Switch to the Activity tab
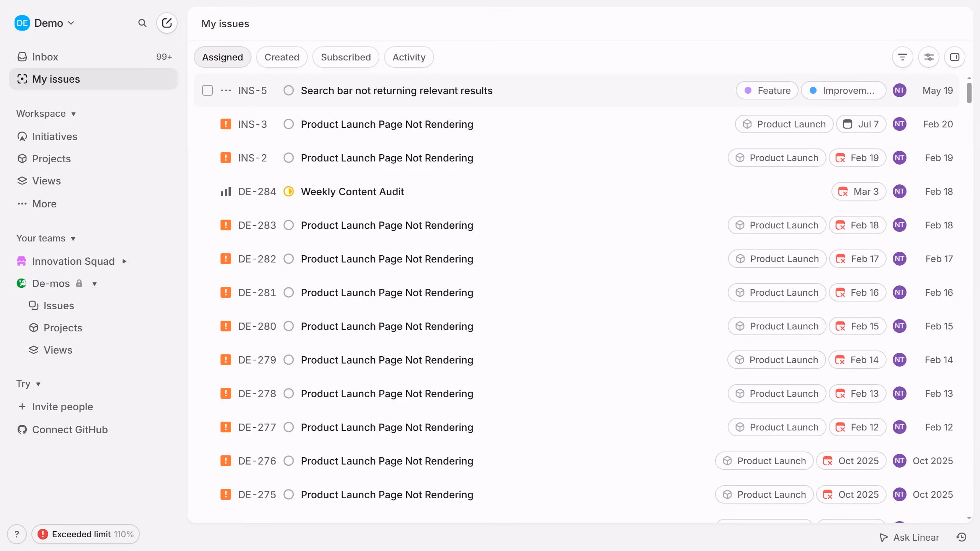 point(409,57)
